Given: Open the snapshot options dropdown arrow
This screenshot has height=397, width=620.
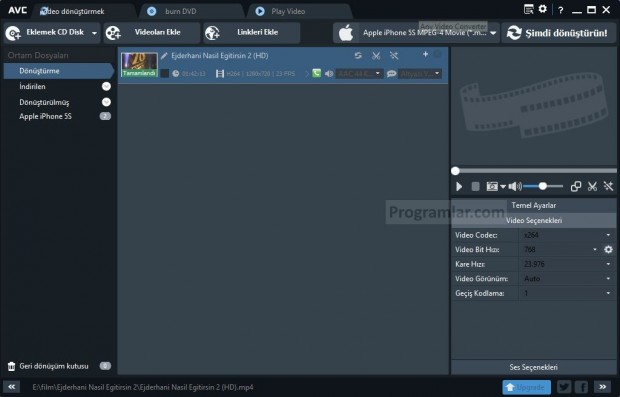Looking at the screenshot, I should (503, 187).
